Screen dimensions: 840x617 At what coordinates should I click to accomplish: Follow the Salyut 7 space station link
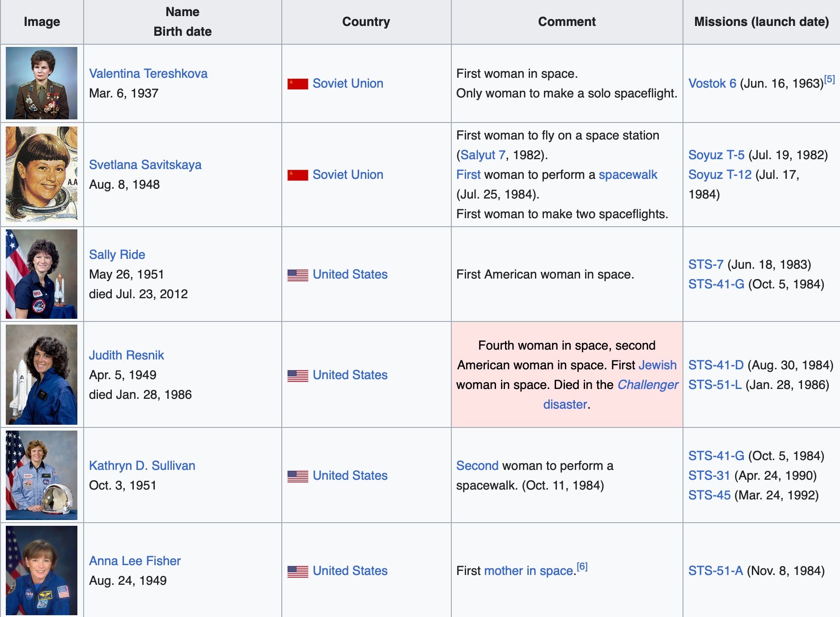(483, 155)
